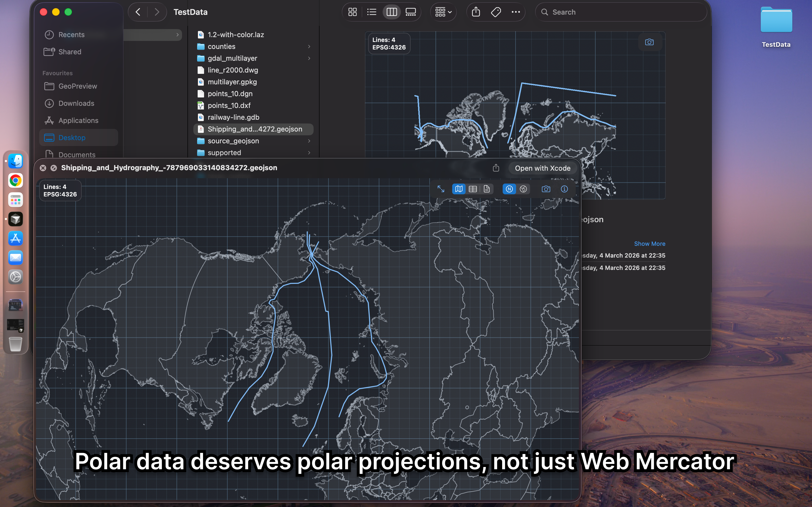Switch Finder to list view
Image resolution: width=812 pixels, height=507 pixels.
coord(372,12)
